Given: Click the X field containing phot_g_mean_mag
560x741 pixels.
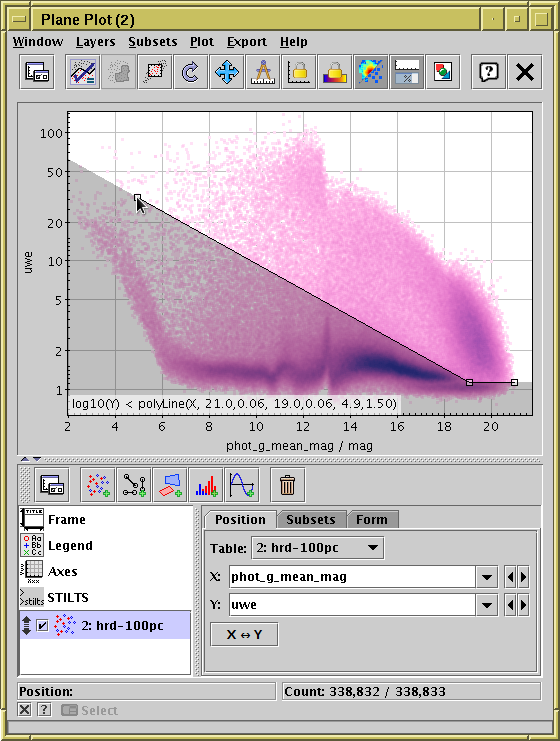Looking at the screenshot, I should point(352,577).
